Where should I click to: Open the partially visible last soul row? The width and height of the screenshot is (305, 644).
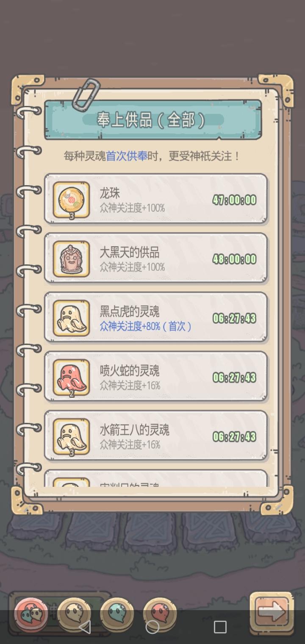point(156,478)
